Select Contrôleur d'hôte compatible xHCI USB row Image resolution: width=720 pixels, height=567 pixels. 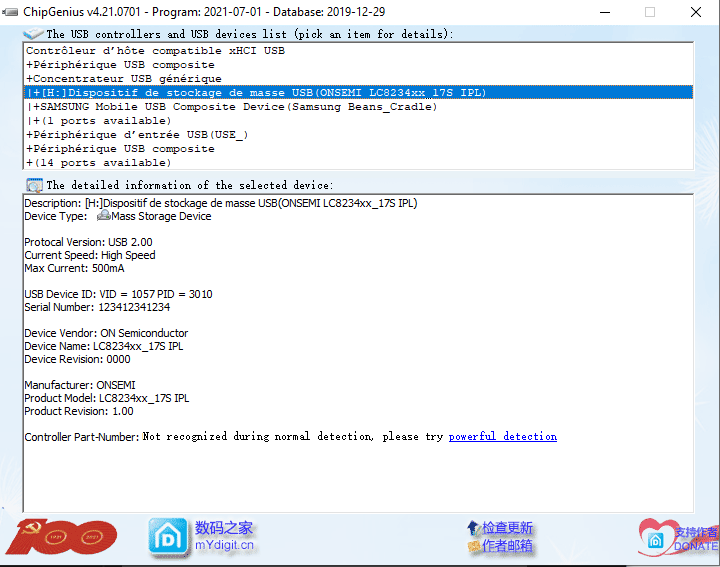tap(358, 51)
